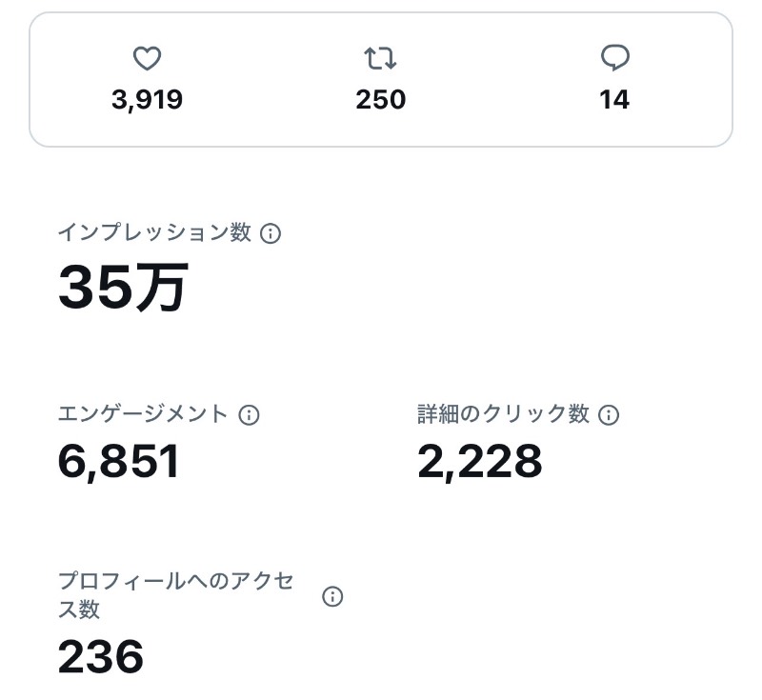The height and width of the screenshot is (700, 762).
Task: Select the 250 retweets count
Action: click(380, 100)
